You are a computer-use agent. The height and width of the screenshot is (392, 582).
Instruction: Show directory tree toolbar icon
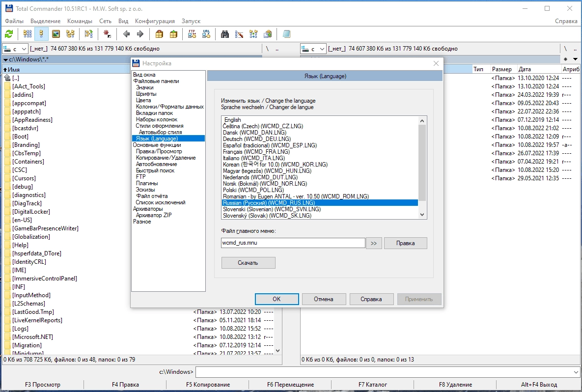coord(70,34)
